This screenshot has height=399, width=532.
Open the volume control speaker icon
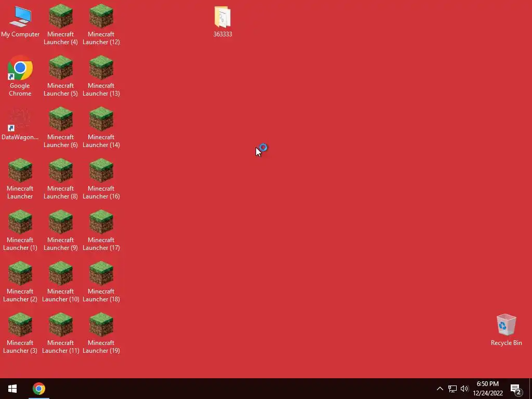(464, 389)
